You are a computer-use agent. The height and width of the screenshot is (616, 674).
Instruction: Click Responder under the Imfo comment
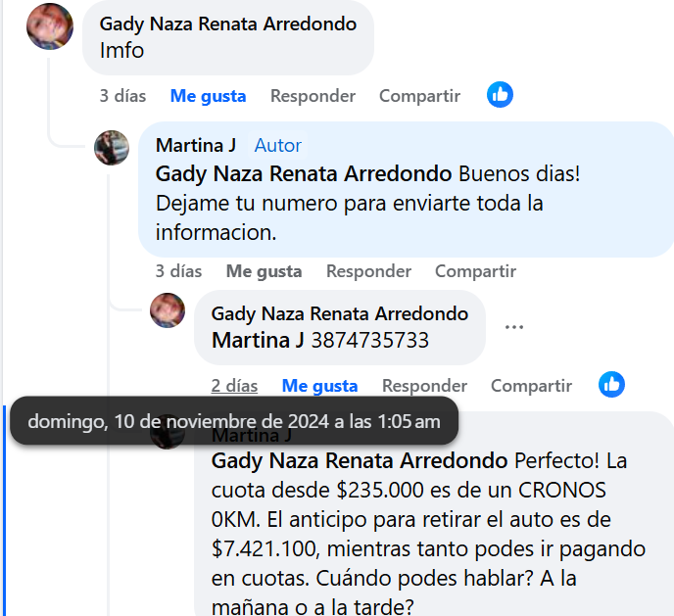click(313, 96)
